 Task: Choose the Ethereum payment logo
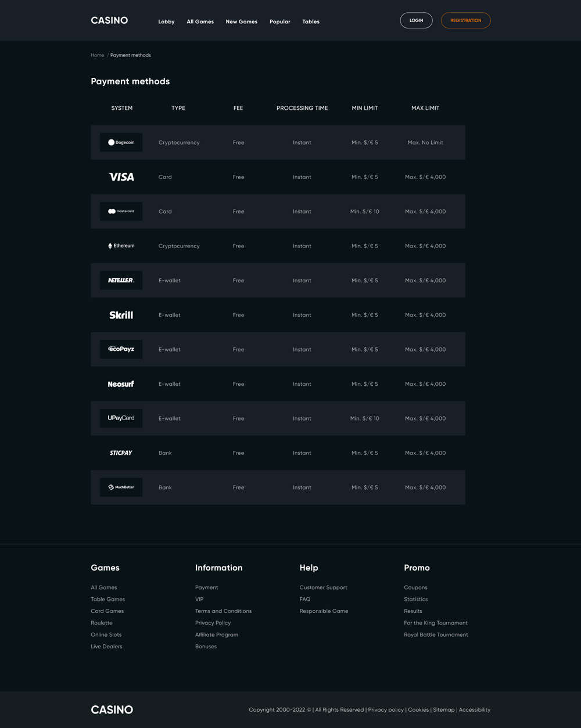tap(121, 246)
